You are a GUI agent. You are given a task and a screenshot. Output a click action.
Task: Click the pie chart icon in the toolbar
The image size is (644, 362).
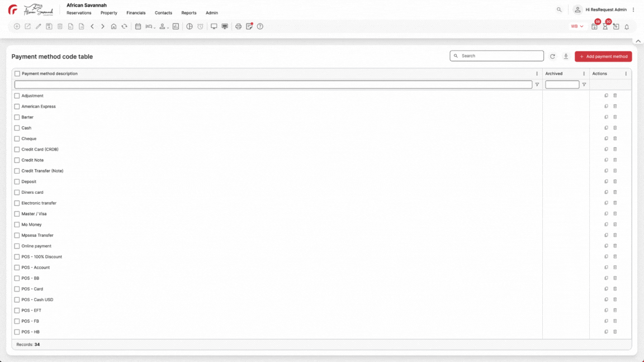(x=190, y=26)
